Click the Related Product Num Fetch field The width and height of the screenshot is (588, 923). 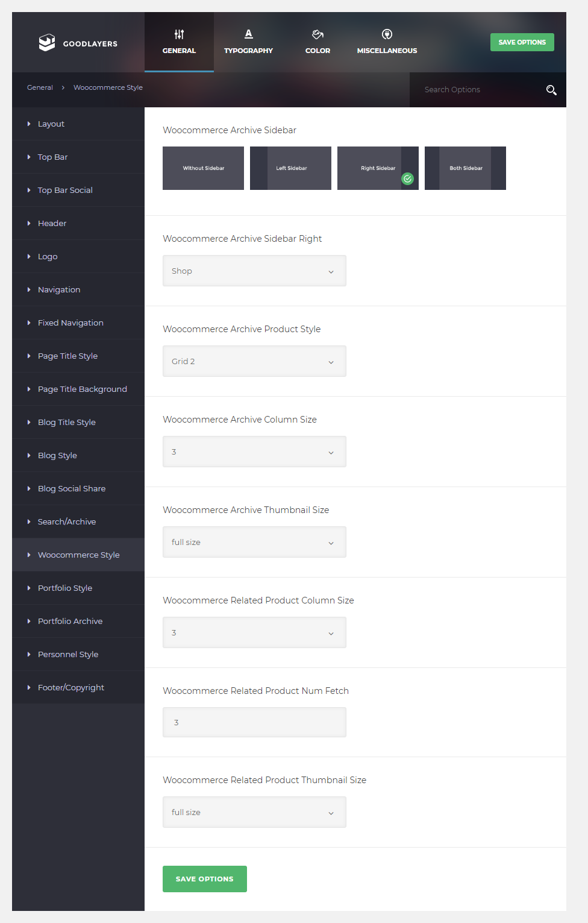click(254, 722)
